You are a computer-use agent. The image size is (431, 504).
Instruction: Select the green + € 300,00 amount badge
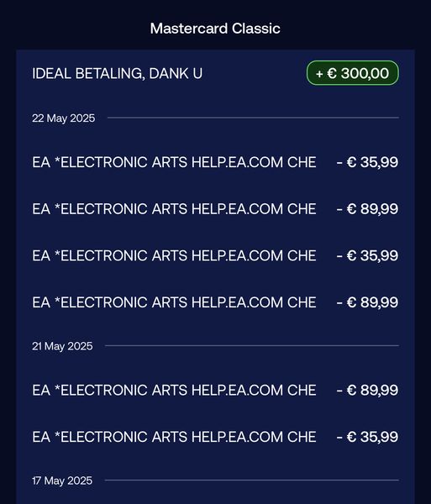[353, 73]
